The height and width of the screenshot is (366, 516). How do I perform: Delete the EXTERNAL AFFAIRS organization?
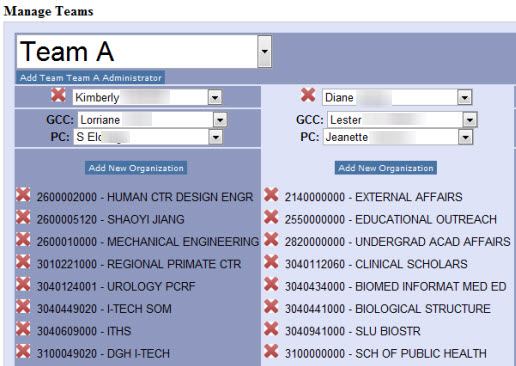click(271, 195)
